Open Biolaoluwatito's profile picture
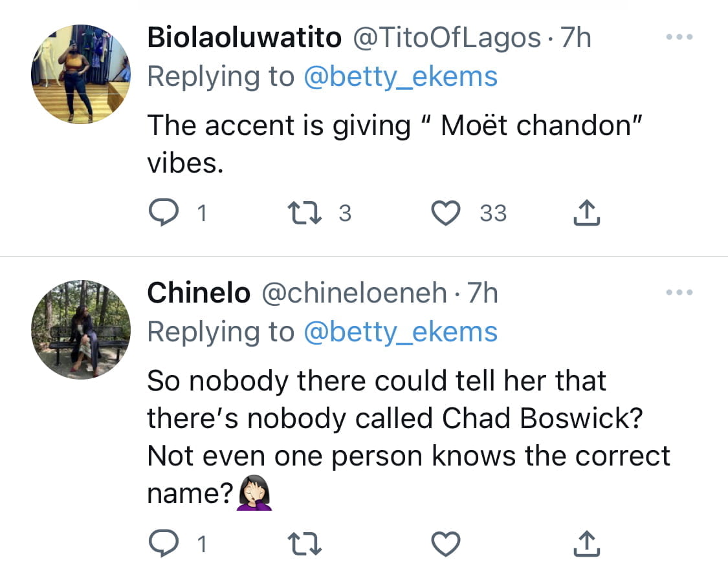 (81, 74)
